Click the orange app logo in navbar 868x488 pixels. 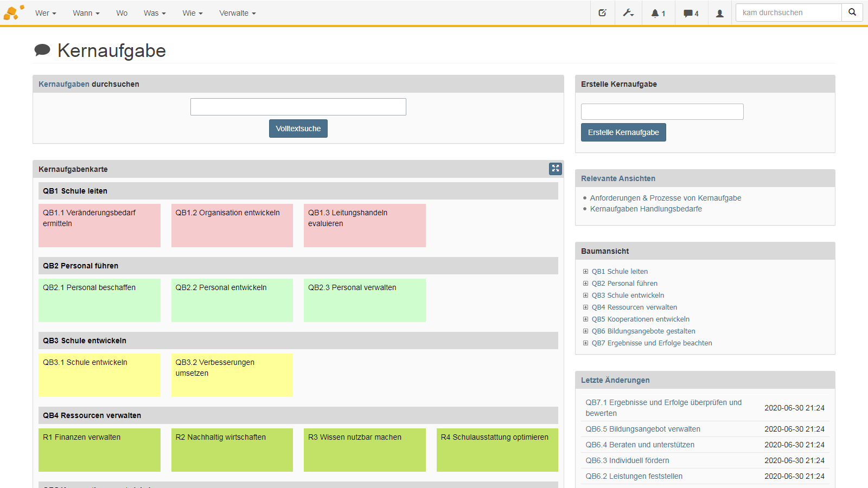14,12
